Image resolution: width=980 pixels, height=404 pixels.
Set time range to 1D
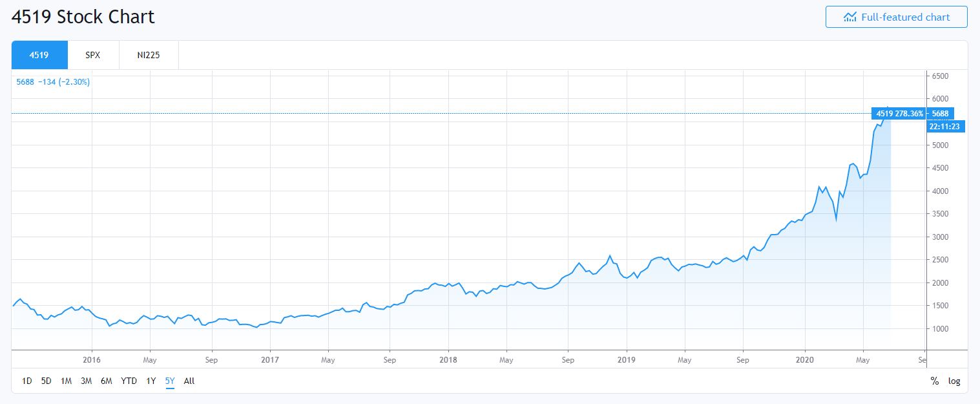[x=26, y=381]
